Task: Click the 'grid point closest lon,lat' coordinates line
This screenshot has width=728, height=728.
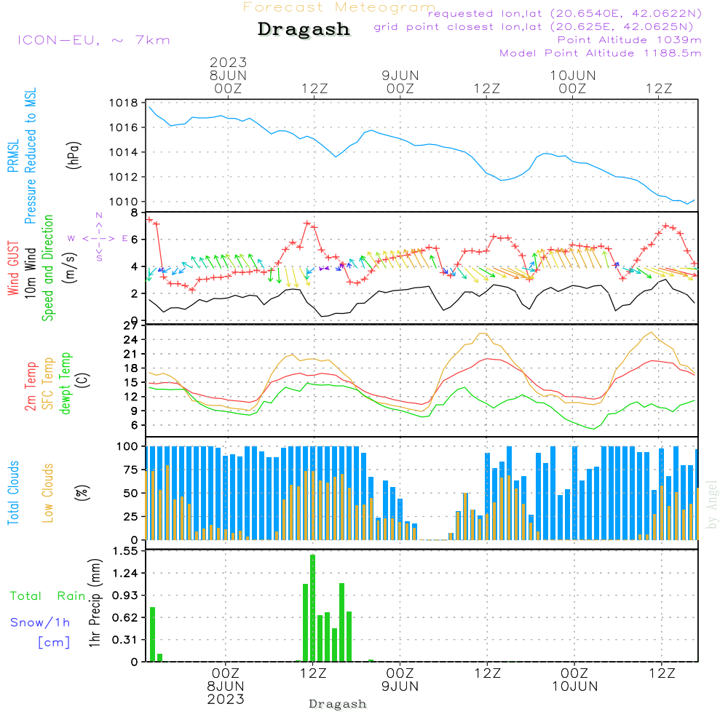Action: 534,27
